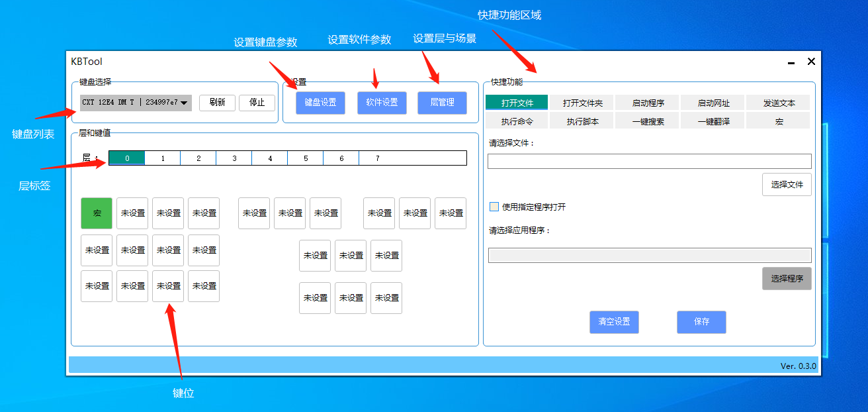The height and width of the screenshot is (412, 868).
Task: Click 清空设置 to clear settings
Action: coord(614,322)
